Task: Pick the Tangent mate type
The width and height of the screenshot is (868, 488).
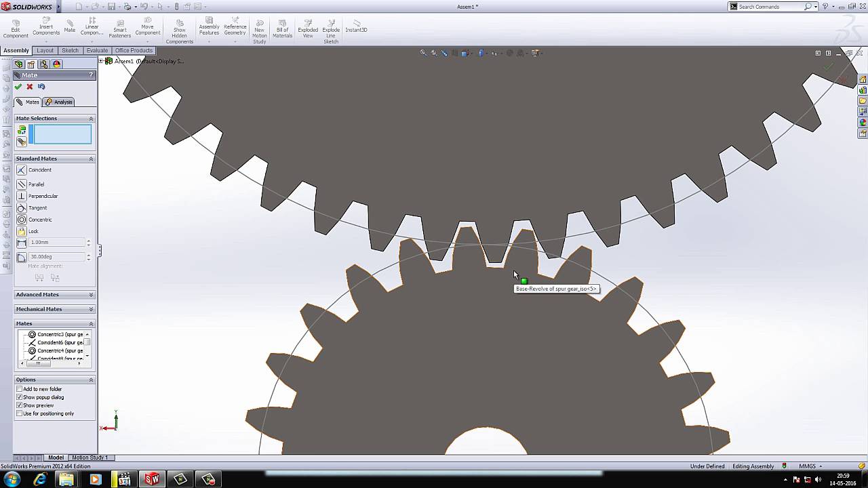Action: click(22, 208)
